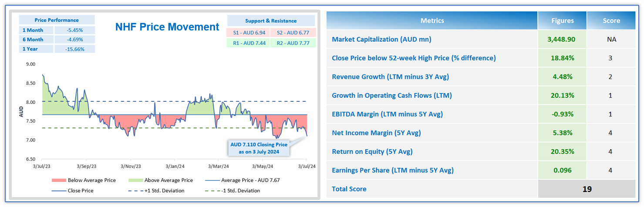Click the 3/Jul/23 x-axis date

42,166
